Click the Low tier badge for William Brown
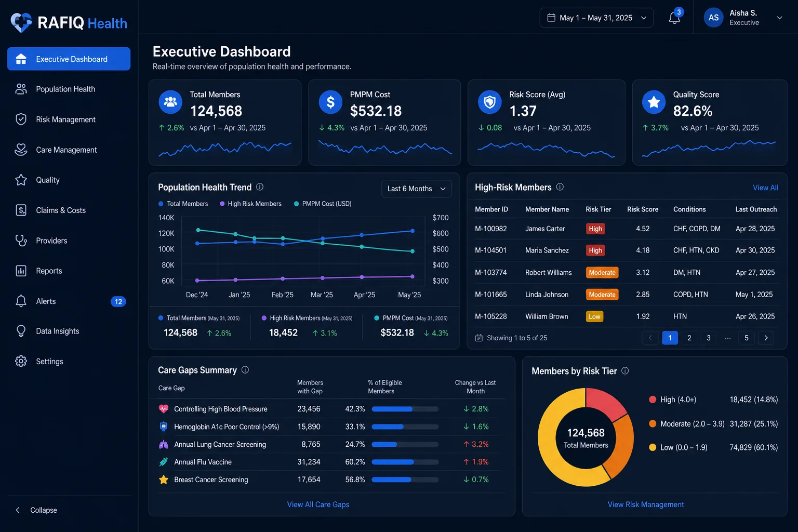The width and height of the screenshot is (798, 532). click(x=594, y=316)
